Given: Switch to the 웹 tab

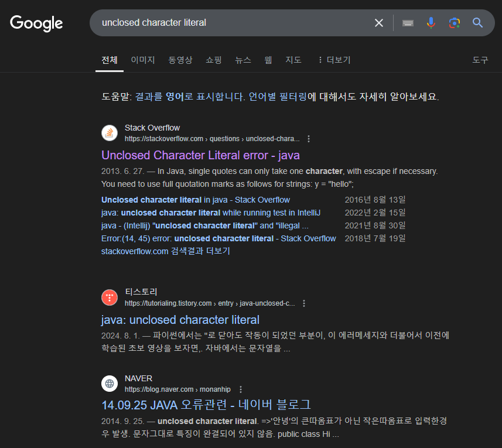Looking at the screenshot, I should 268,60.
